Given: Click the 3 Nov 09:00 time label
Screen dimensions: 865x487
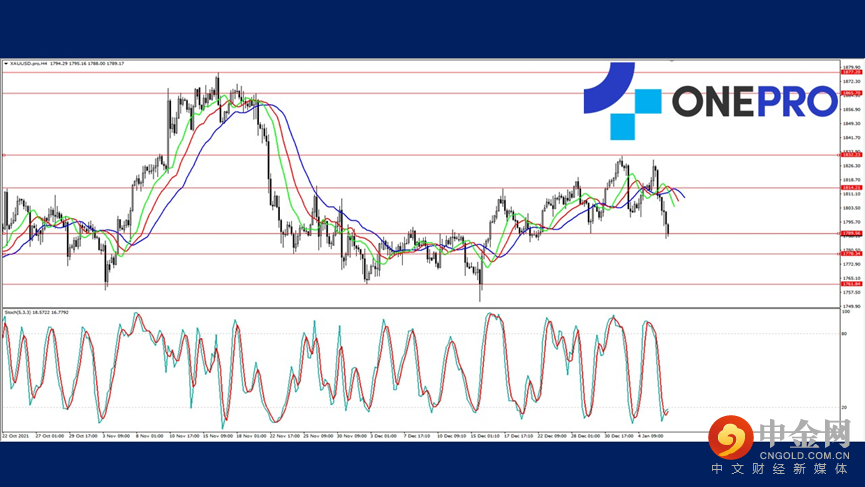Looking at the screenshot, I should click(x=116, y=436).
